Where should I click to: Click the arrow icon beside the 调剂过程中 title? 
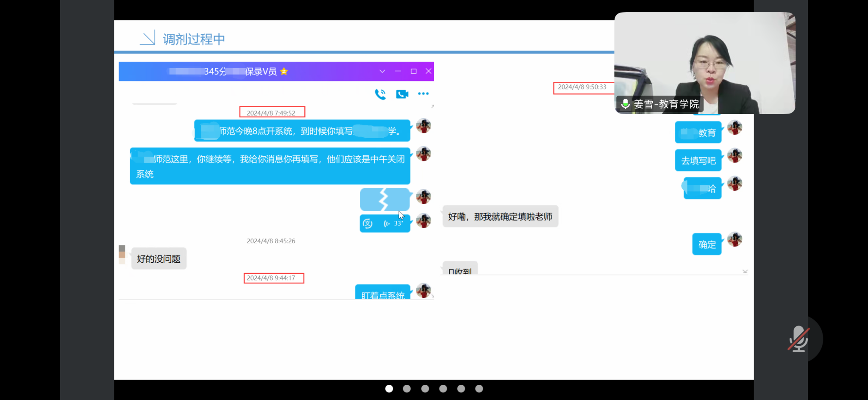(148, 38)
